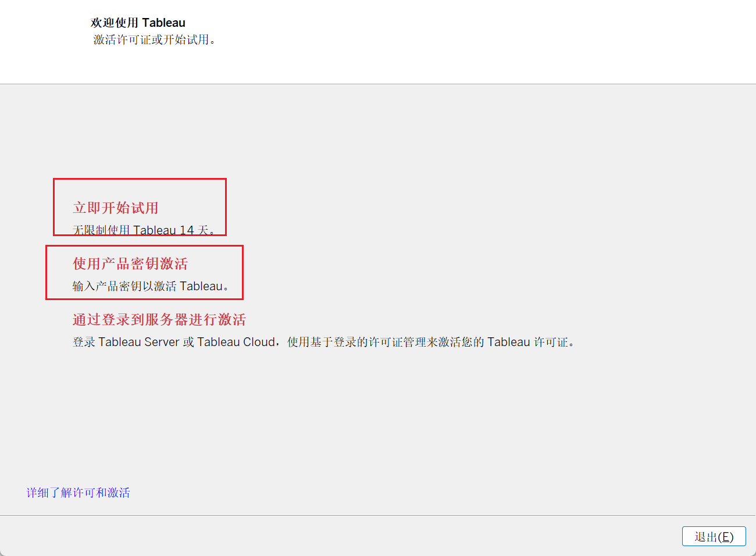
Task: Click the 无限制使用 Tableau 14 天 text
Action: pyautogui.click(x=144, y=230)
